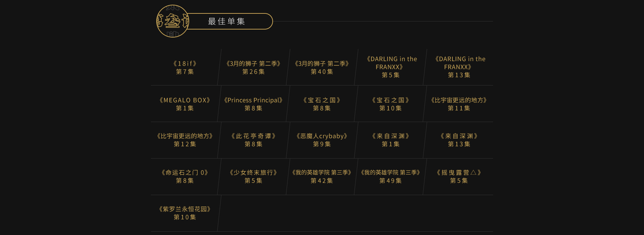
Task: Choose 《少女终末旅行》第5集
Action: point(253,176)
